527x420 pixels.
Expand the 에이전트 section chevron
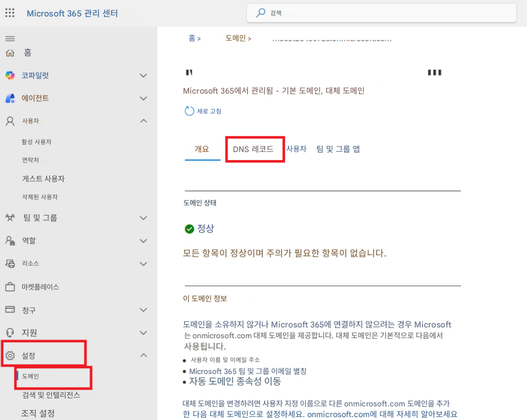(x=144, y=98)
